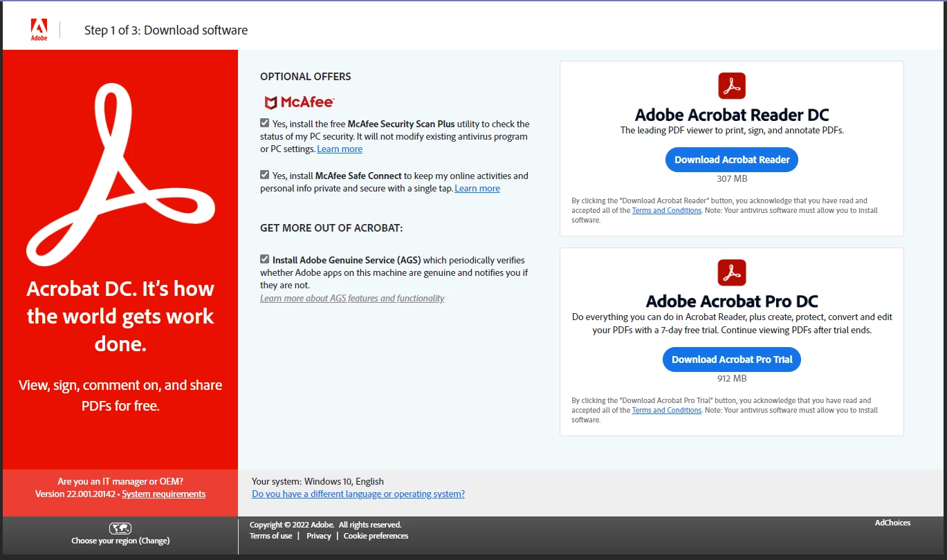Viewport: 947px width, 560px height.
Task: Click the '912 MB' file size text
Action: pyautogui.click(x=732, y=379)
